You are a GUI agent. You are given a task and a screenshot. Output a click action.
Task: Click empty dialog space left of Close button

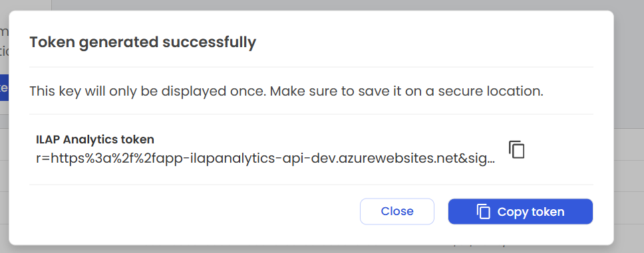point(193,212)
